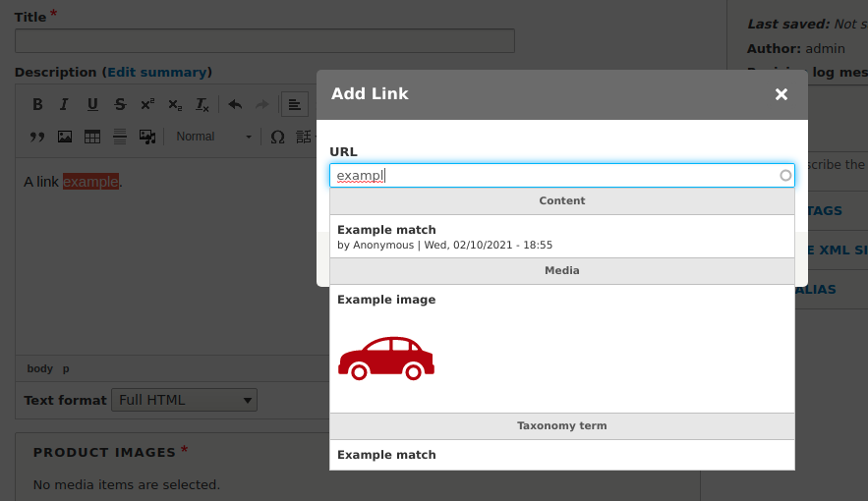The height and width of the screenshot is (501, 868).
Task: Apply strikethrough formatting
Action: pos(120,104)
